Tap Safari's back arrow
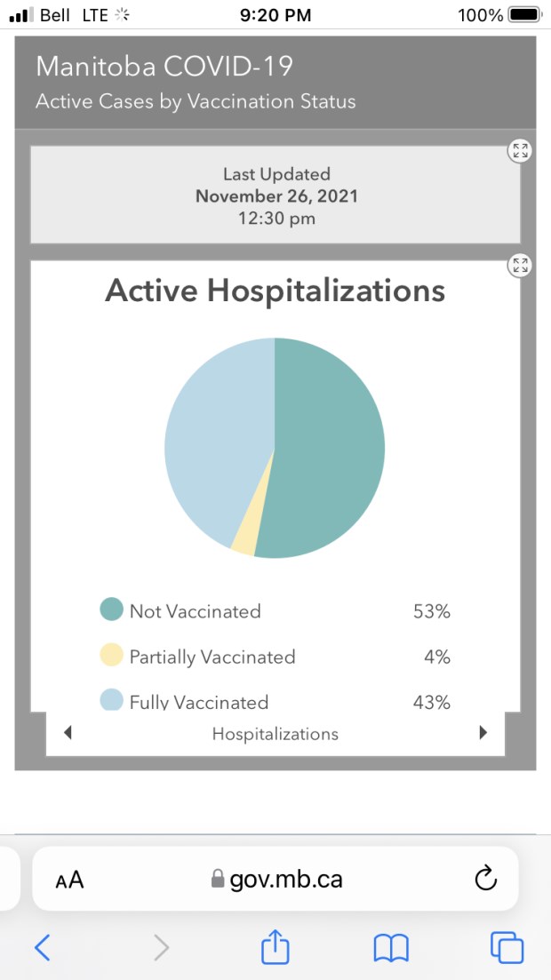This screenshot has height=980, width=551. point(42,948)
